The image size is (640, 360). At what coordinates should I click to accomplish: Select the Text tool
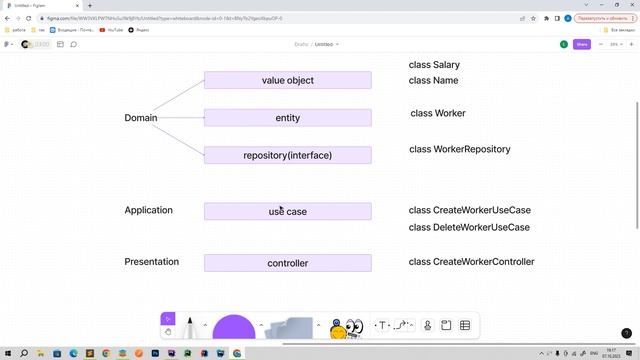pos(382,325)
